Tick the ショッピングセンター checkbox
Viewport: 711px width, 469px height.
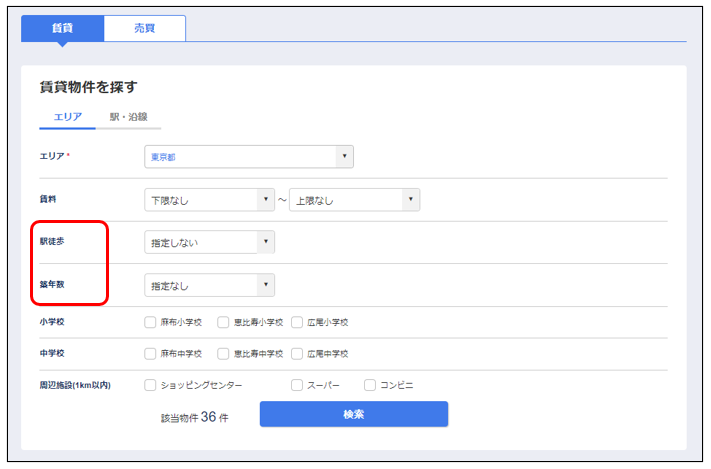click(x=151, y=384)
